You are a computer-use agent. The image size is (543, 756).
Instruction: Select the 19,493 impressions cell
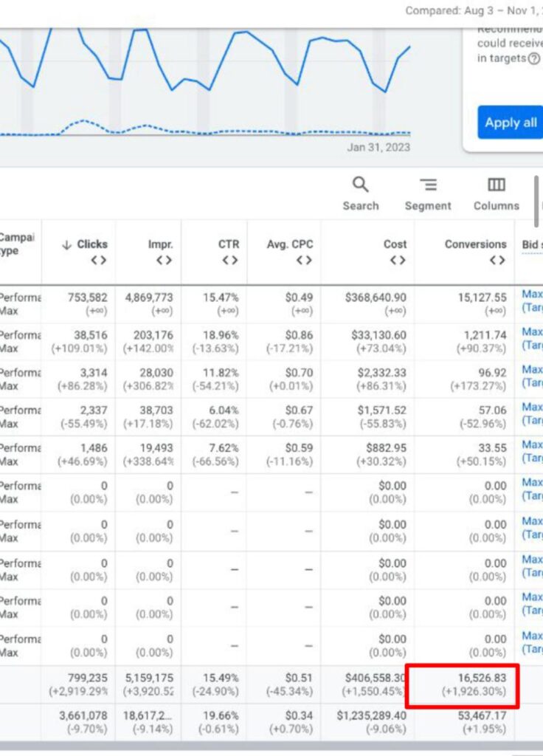148,455
